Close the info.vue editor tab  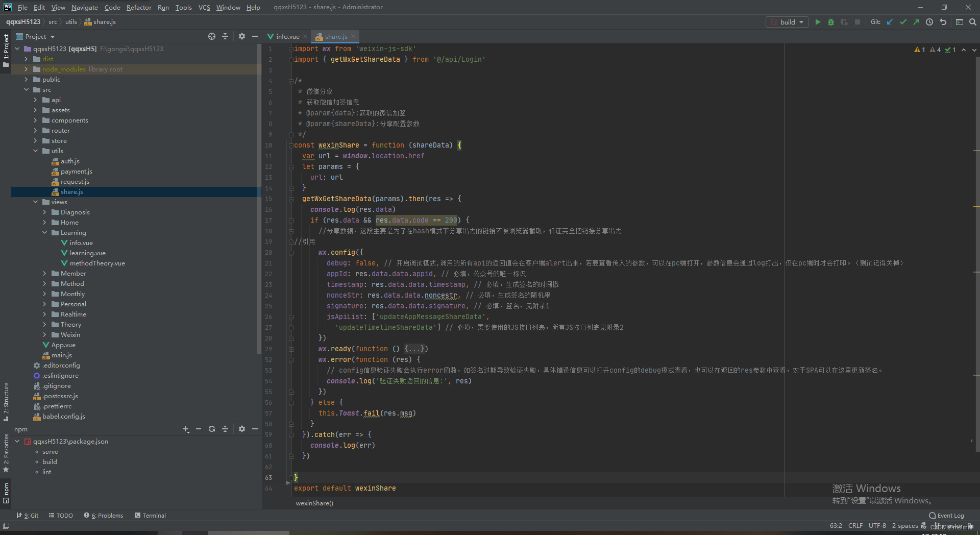[x=305, y=36]
